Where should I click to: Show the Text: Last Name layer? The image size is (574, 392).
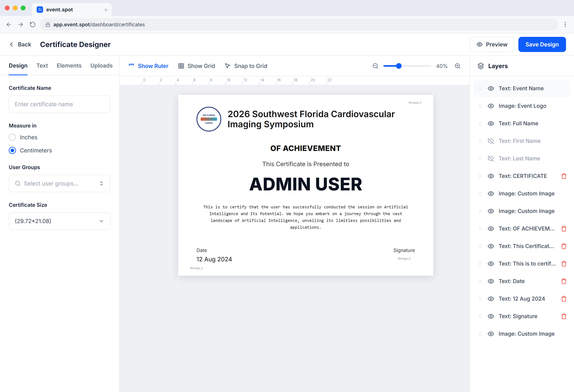pos(491,159)
